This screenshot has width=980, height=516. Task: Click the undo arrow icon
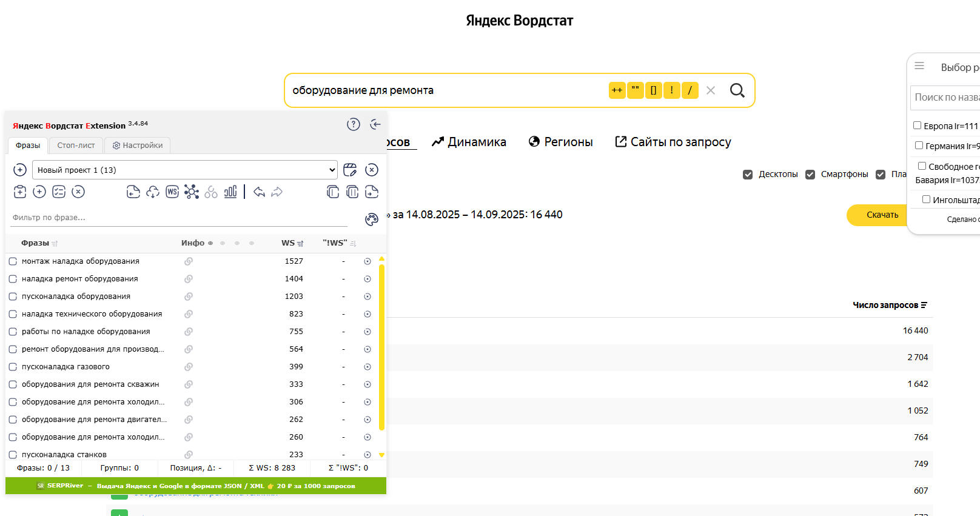point(259,192)
